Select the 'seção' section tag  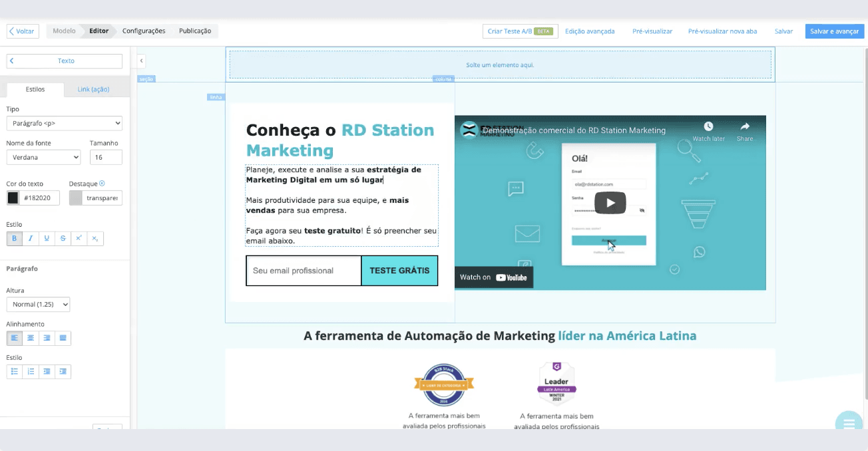click(x=146, y=79)
